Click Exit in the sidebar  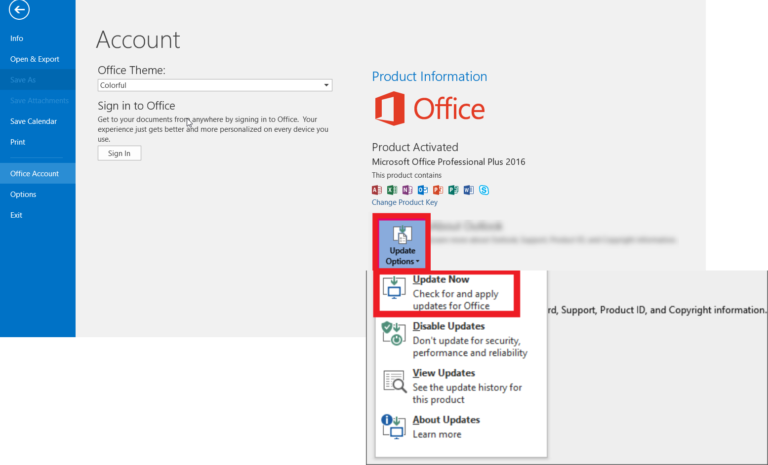coord(16,215)
